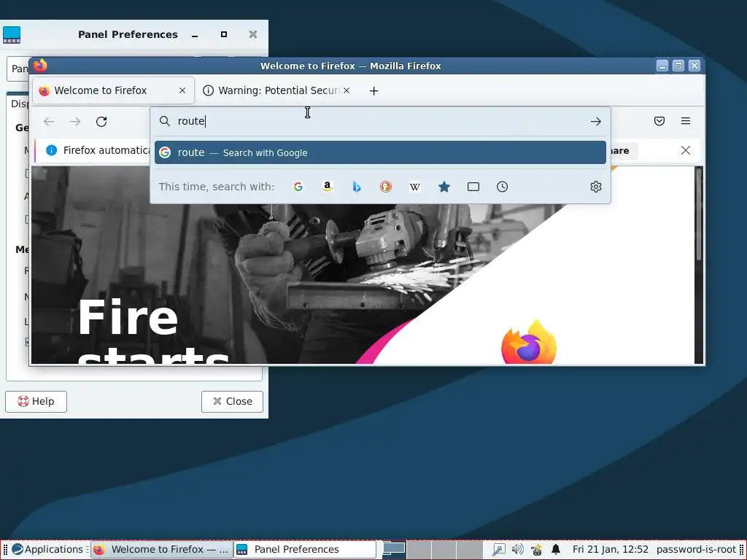747x560 pixels.
Task: Search history using the clock icon
Action: point(502,187)
